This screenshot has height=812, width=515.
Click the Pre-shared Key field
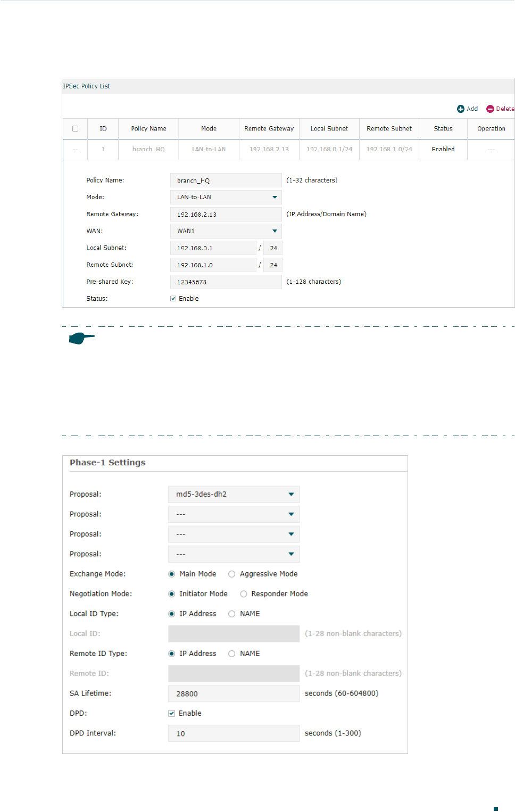(x=226, y=282)
